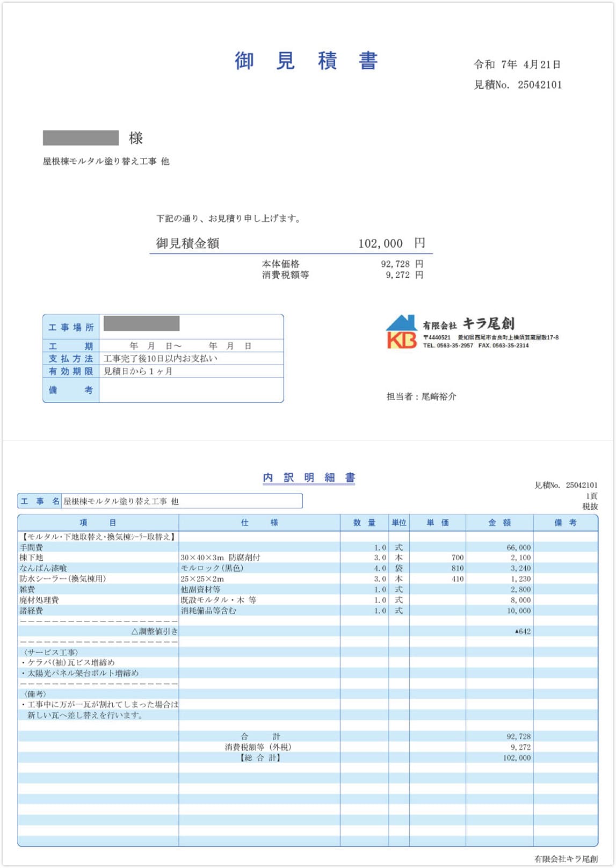The image size is (616, 868).
Task: Click the 様 honorific text
Action: click(136, 139)
